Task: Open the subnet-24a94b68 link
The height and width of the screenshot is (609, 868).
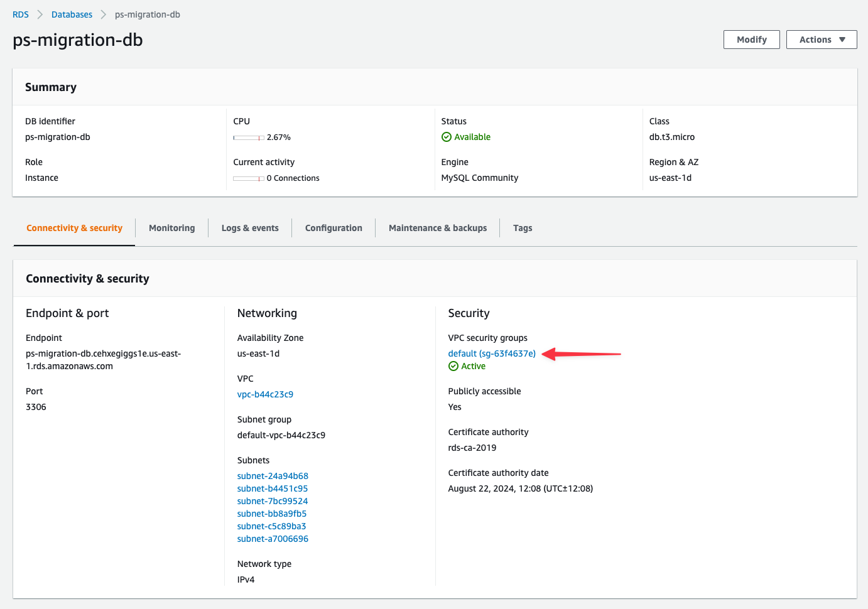Action: click(x=273, y=475)
